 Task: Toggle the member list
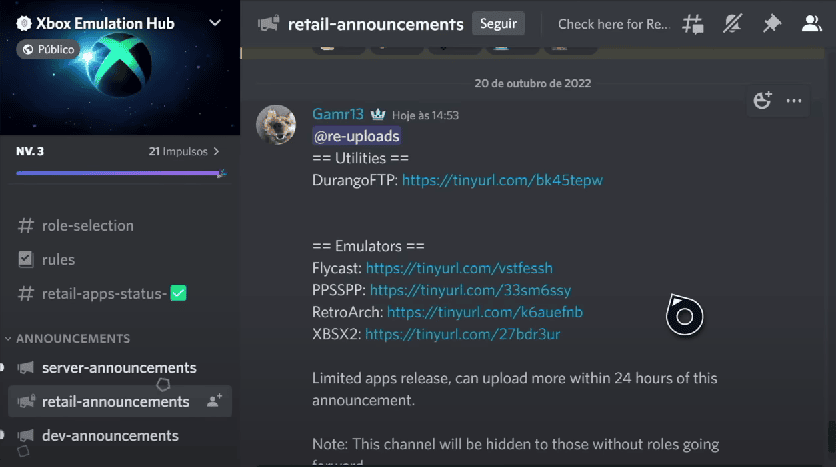(811, 24)
